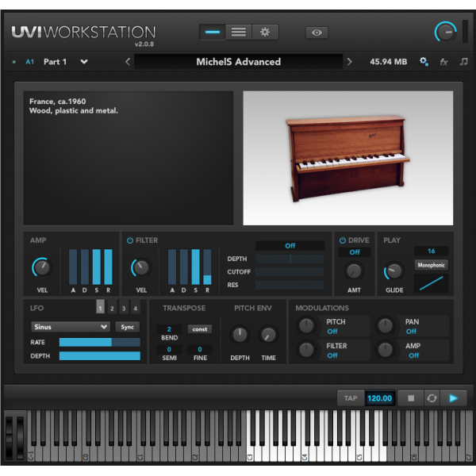Click the FILTER VEL knob

point(141,267)
